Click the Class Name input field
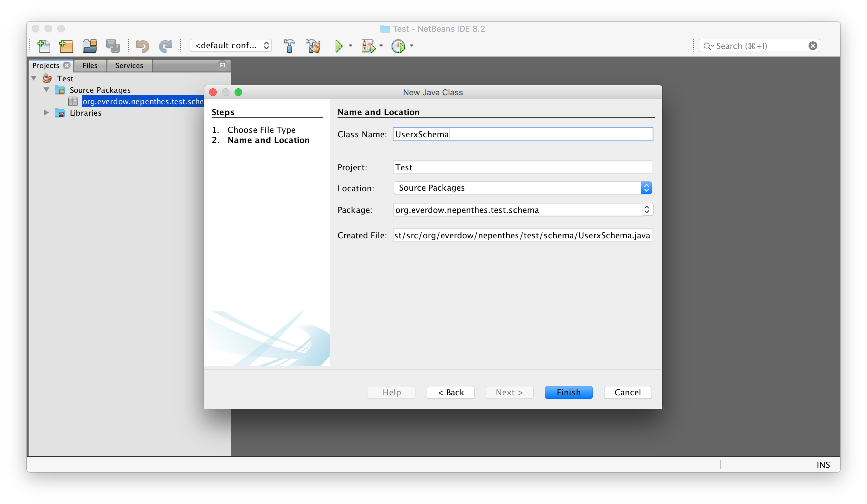The width and height of the screenshot is (867, 504). tap(523, 134)
